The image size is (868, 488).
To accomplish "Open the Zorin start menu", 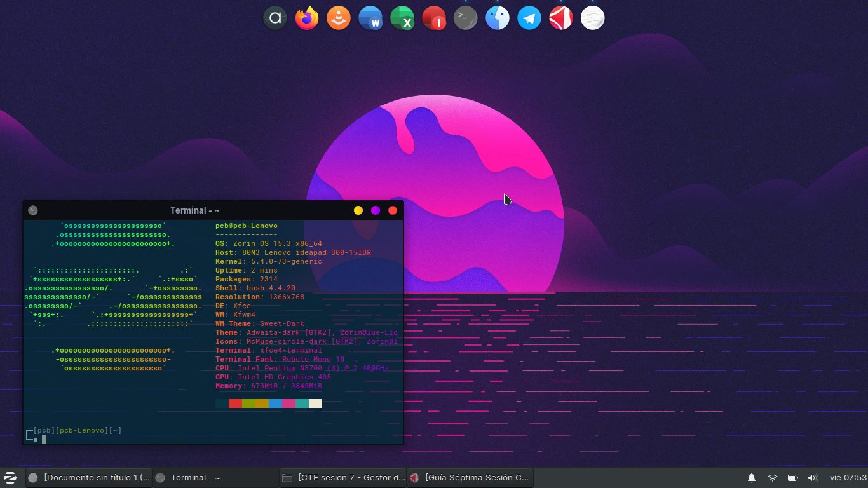I will pyautogui.click(x=10, y=477).
